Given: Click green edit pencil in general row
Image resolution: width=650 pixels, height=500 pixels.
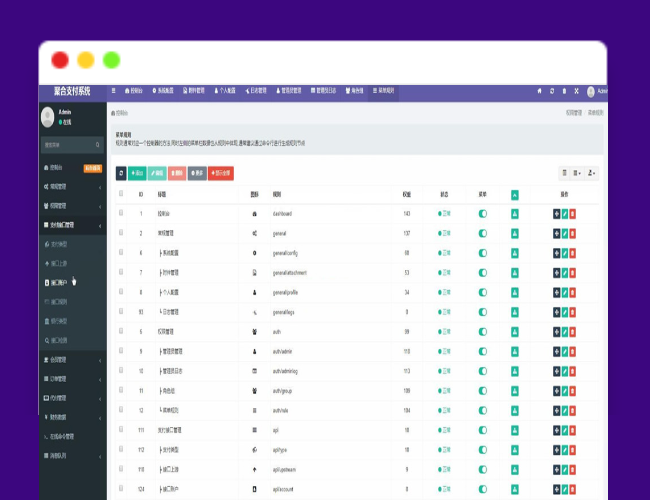Looking at the screenshot, I should click(565, 232).
